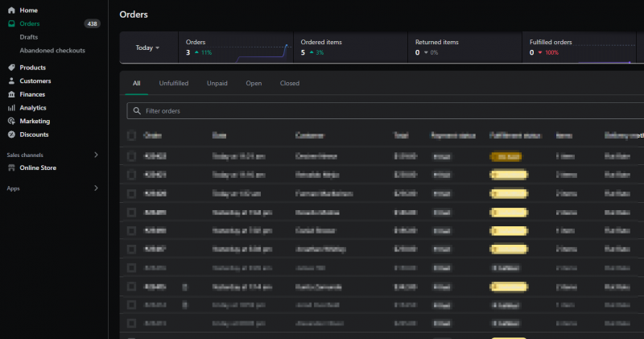
Task: Switch to the Unpaid tab
Action: [217, 83]
